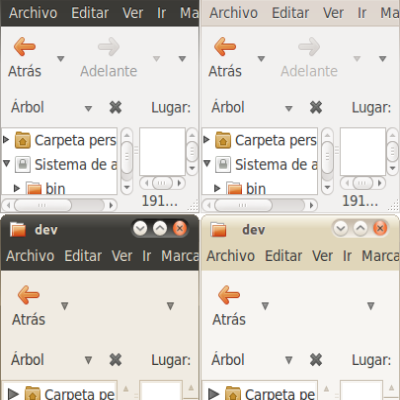
Task: Click the bin folder icon in top-left window
Action: 34,188
